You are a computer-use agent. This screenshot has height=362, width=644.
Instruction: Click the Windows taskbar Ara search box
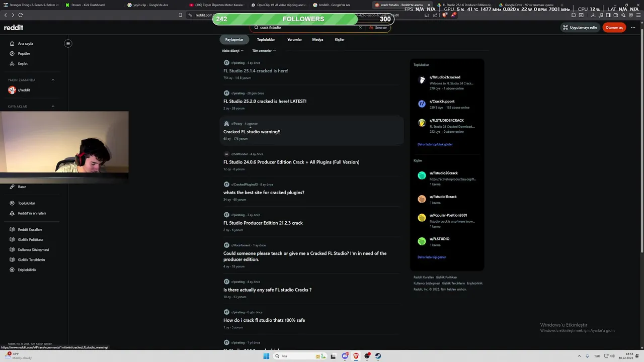click(299, 356)
